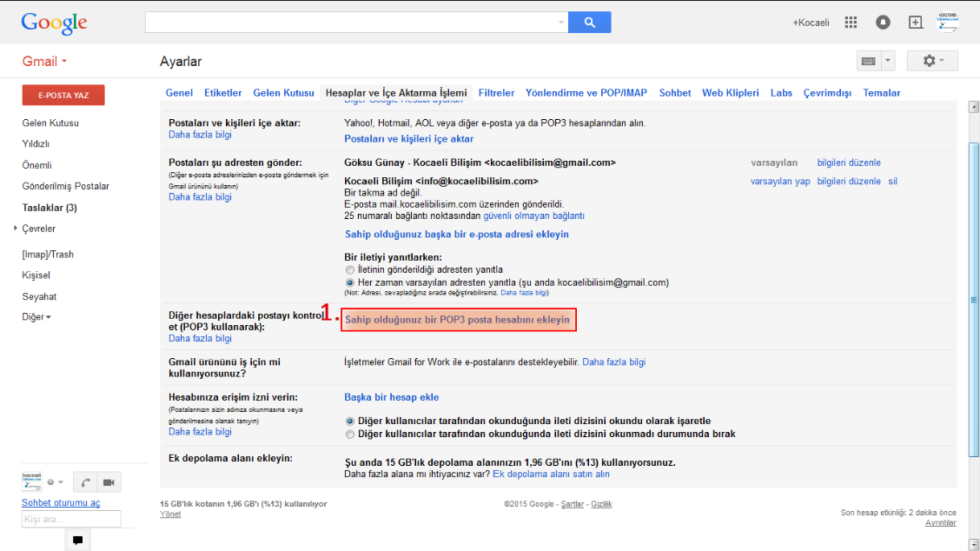The height and width of the screenshot is (551, 980).
Task: Click 'Başka bir hesap ekle' link
Action: [x=391, y=397]
